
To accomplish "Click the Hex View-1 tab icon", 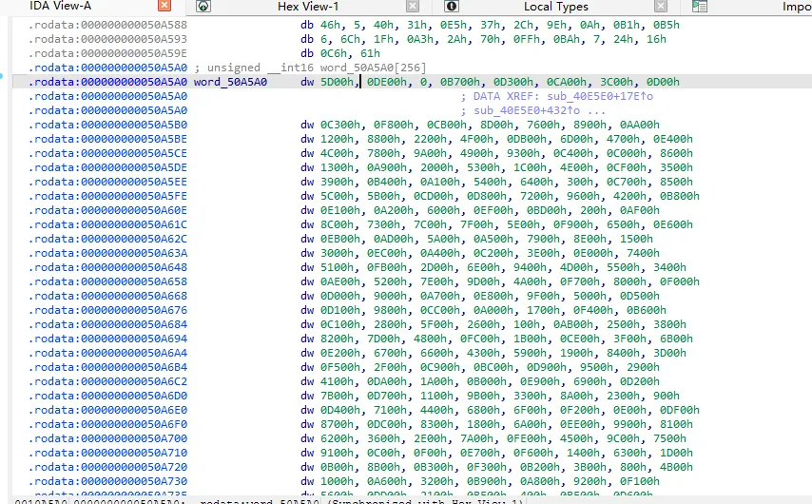I will pos(203,7).
